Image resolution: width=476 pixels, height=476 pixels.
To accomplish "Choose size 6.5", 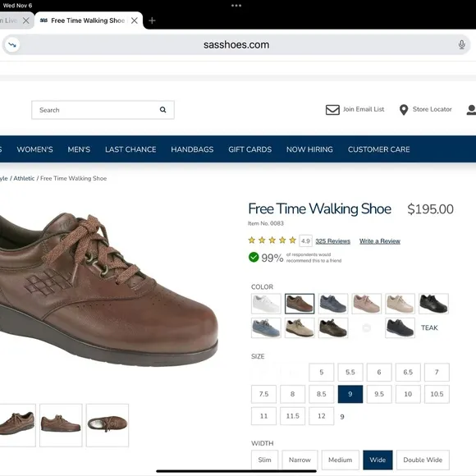I will pyautogui.click(x=408, y=372).
